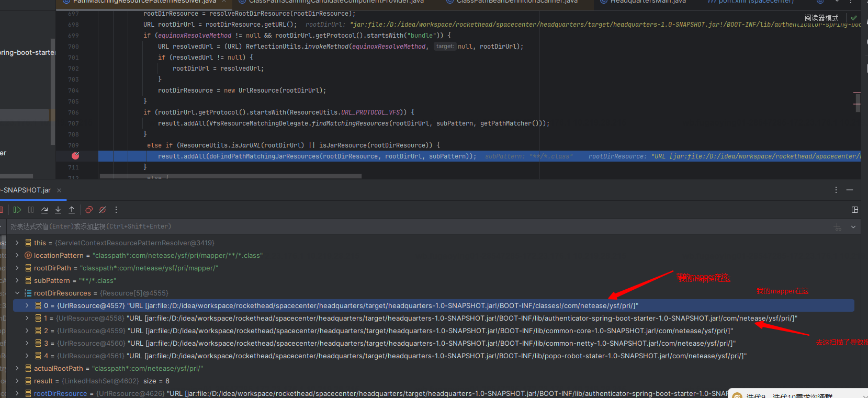868x398 pixels.
Task: Click the VfsResourceMatchingDelegate code line 707
Action: [x=354, y=123]
